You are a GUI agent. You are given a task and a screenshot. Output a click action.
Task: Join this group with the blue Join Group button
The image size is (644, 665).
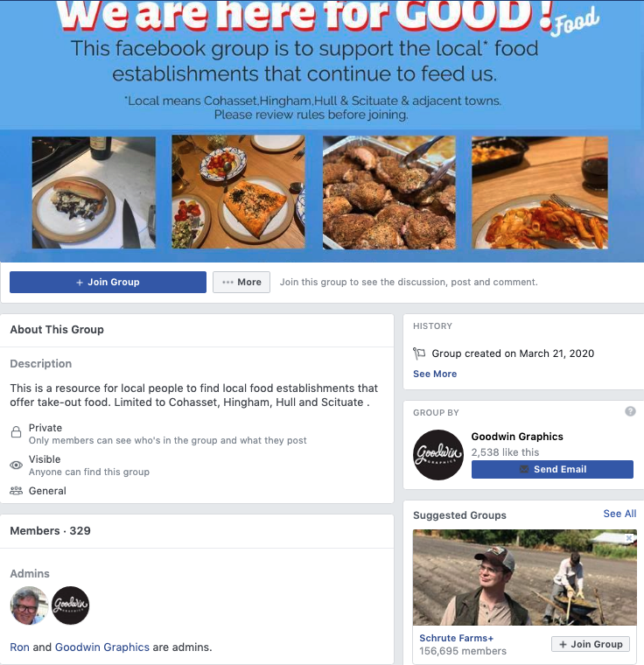[x=108, y=282]
